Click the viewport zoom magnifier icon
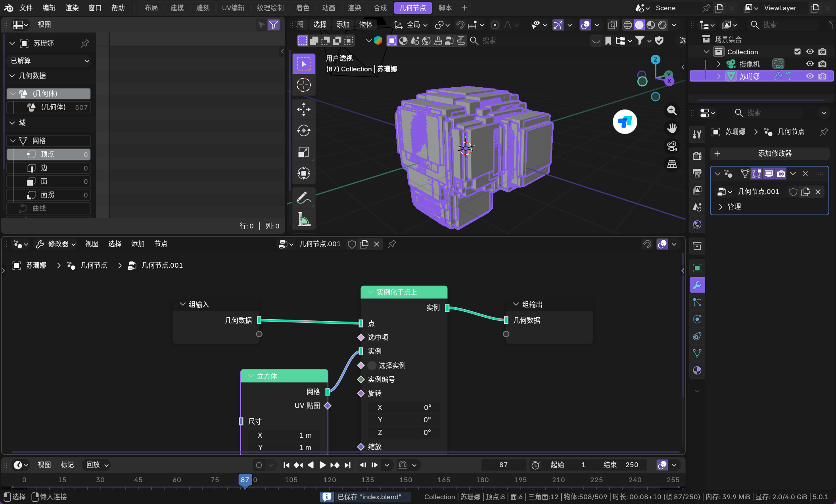The image size is (836, 504). coord(672,110)
